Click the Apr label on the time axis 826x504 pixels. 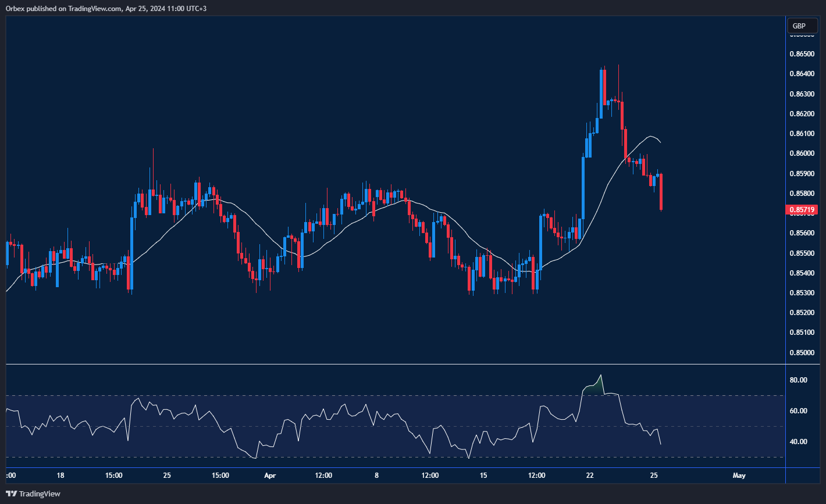tap(270, 475)
